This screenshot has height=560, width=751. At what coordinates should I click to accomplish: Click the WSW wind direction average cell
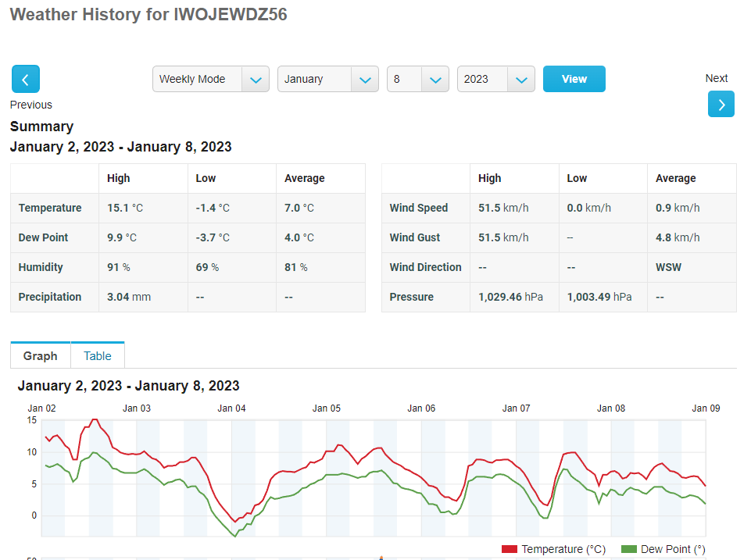pyautogui.click(x=668, y=267)
